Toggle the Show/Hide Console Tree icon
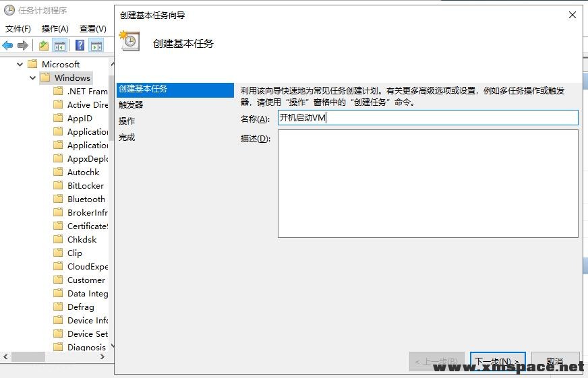Screen dimensions: 588x378 click(x=60, y=45)
